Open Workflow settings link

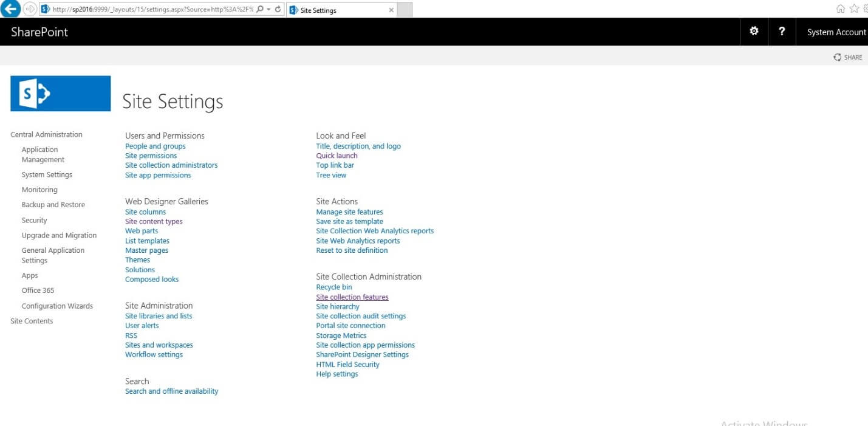[x=154, y=355]
